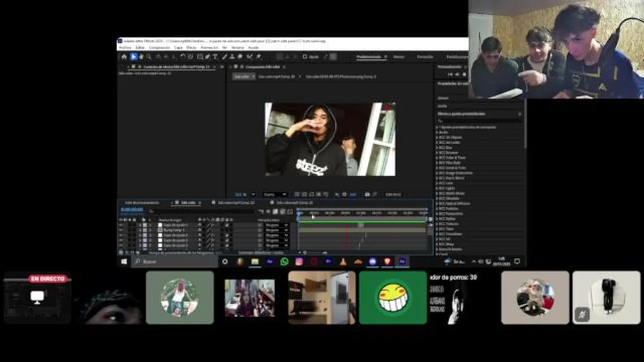Click the snapshot camera icon under viewer
Screen dimensions: 644x362
click(367, 194)
